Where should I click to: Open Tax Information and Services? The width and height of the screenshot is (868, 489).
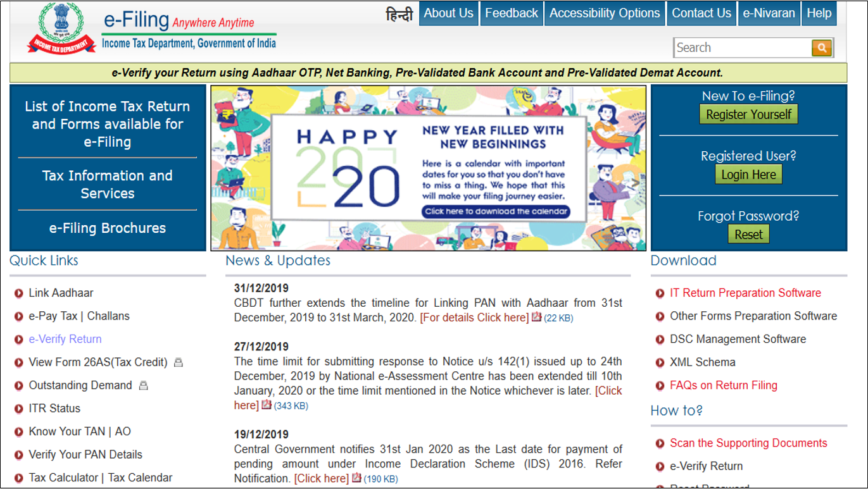click(108, 184)
